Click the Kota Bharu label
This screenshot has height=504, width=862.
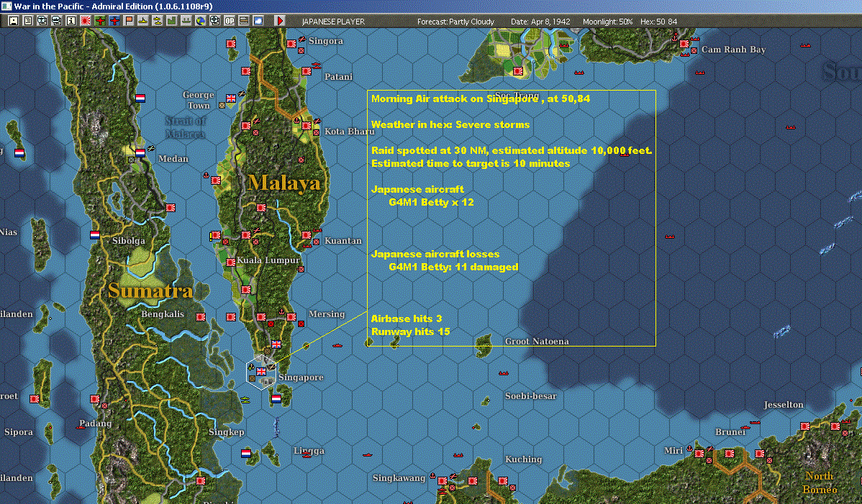point(349,132)
